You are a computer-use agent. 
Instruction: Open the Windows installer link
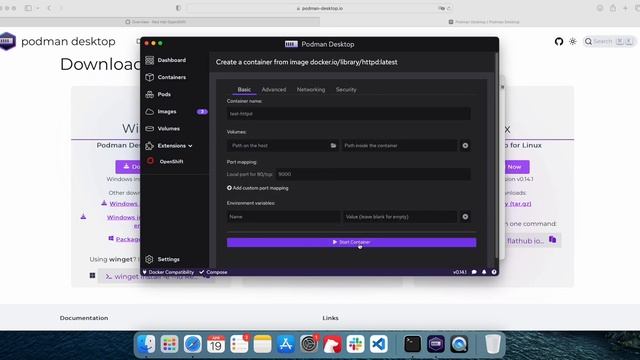tap(124, 204)
